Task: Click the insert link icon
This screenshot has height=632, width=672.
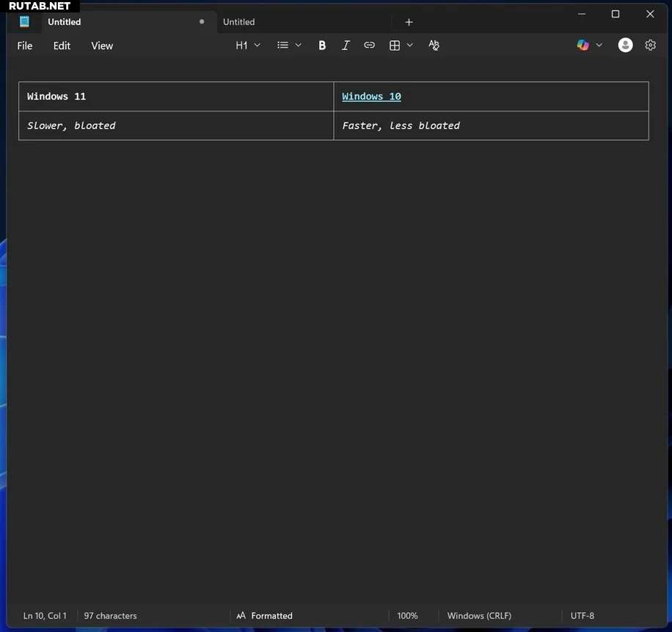Action: click(370, 45)
